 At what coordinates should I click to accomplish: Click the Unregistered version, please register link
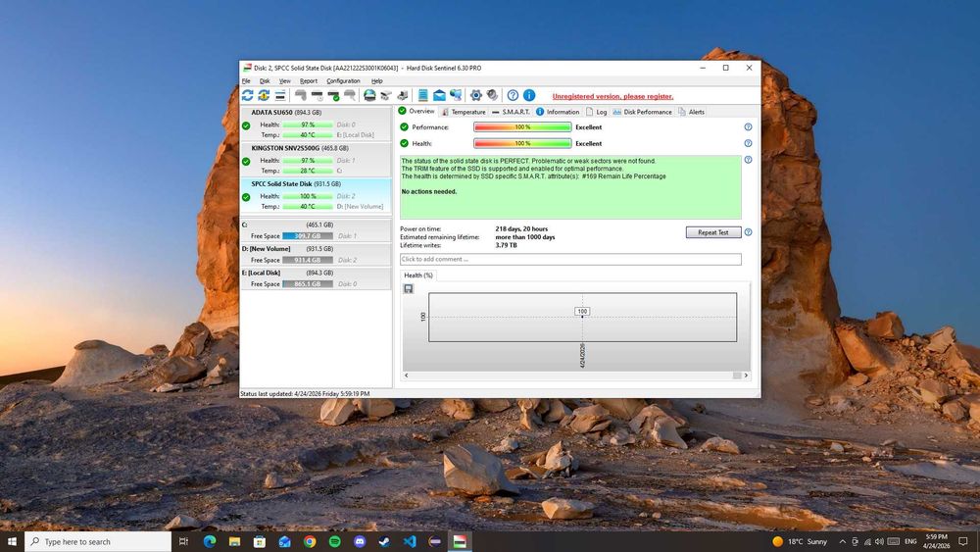612,96
